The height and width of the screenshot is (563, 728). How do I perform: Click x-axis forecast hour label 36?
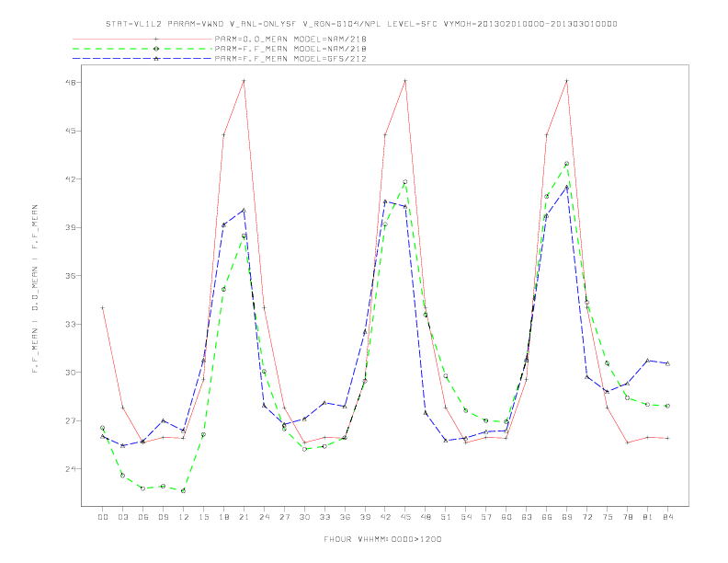click(345, 517)
